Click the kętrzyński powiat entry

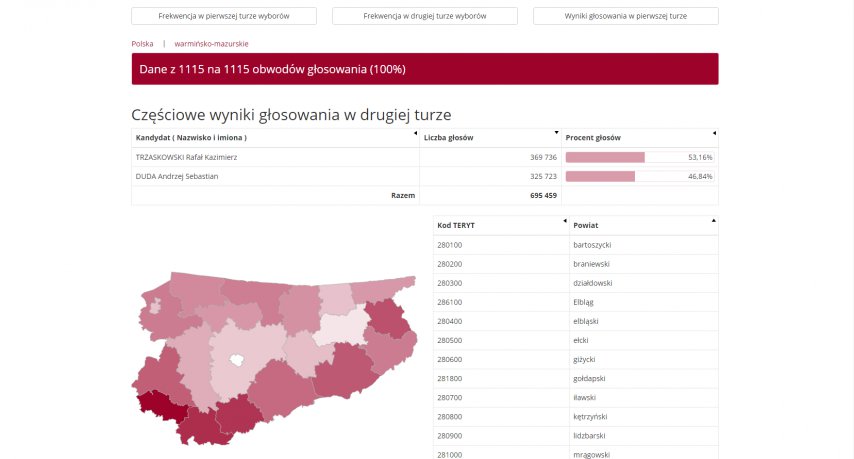tap(590, 417)
